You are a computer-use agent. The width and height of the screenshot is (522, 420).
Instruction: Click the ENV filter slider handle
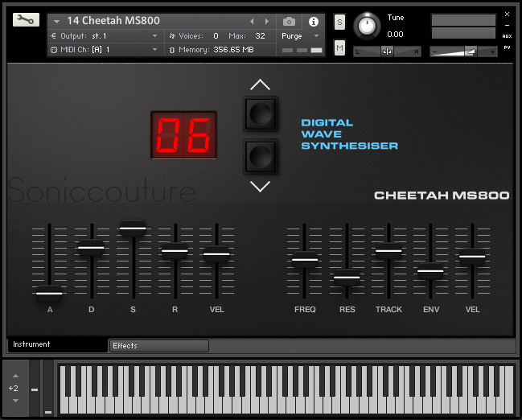[430, 271]
